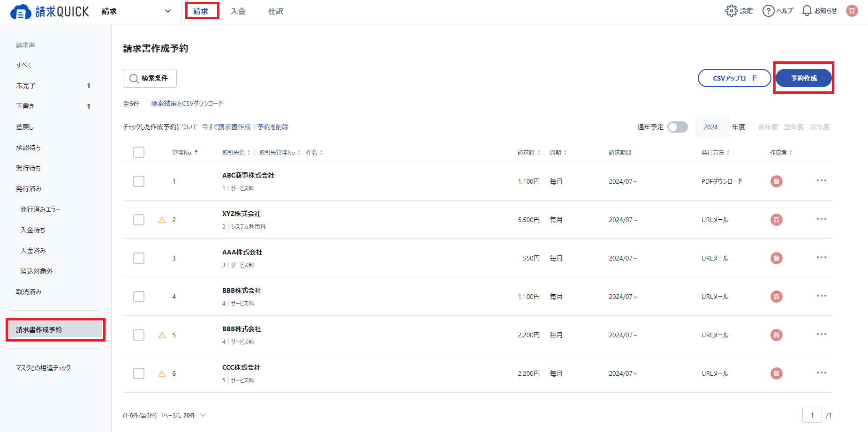Open the three-dot menu for ABC商事株式会社
The width and height of the screenshot is (868, 432).
[821, 181]
